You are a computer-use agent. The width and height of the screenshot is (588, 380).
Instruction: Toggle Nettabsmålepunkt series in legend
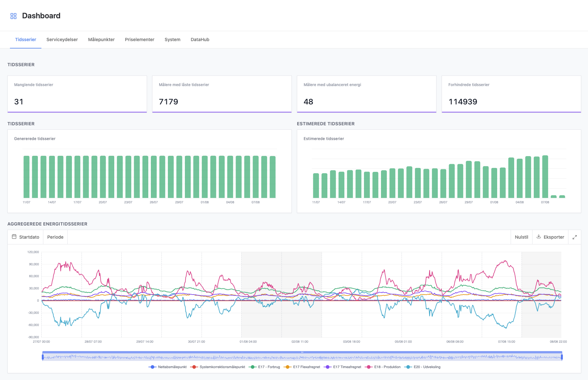pos(168,367)
